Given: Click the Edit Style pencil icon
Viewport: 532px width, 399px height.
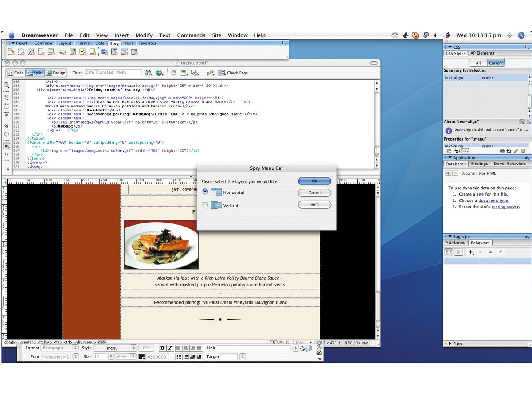Looking at the screenshot, I should tap(516, 151).
